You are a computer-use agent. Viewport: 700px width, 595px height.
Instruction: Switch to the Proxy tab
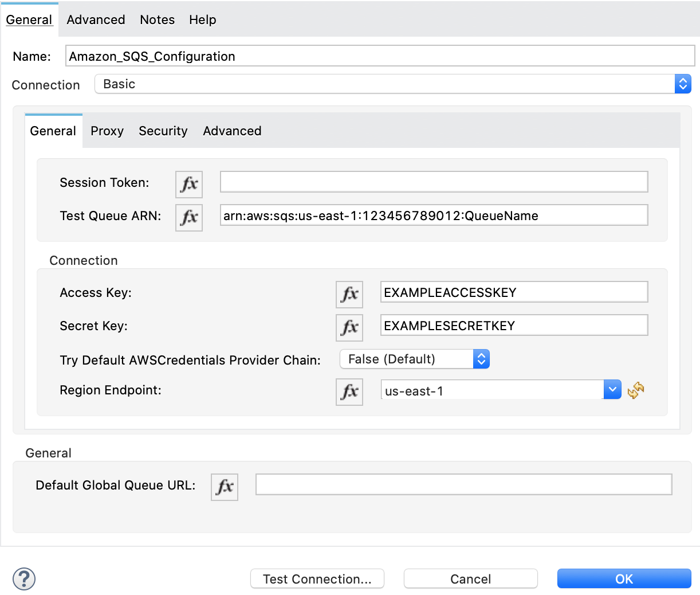[107, 131]
